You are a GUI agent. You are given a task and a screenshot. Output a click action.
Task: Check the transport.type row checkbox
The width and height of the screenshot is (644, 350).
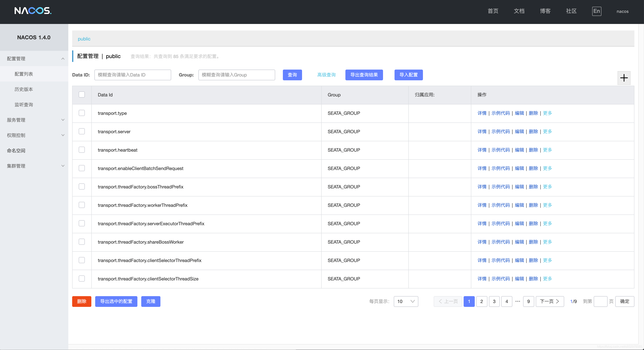[82, 113]
